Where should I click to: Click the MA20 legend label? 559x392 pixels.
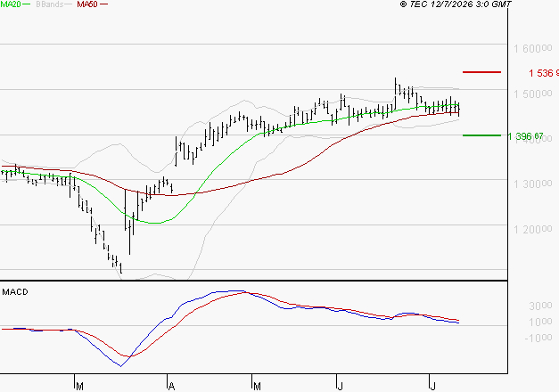pyautogui.click(x=10, y=4)
